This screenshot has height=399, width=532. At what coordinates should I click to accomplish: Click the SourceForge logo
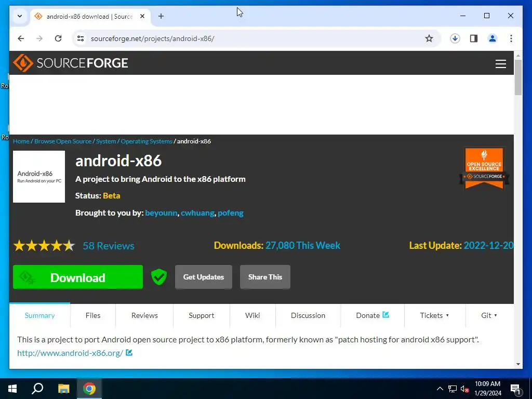70,63
